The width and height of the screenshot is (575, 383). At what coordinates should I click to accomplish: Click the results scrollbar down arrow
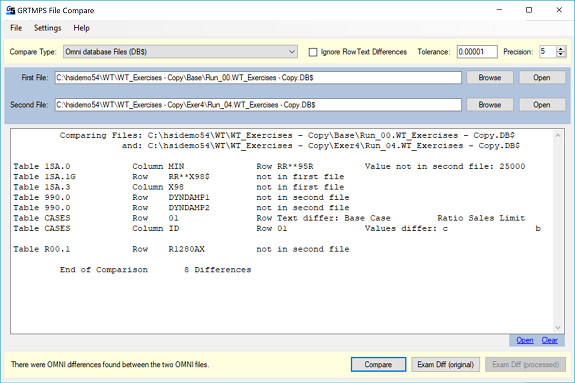tap(558, 328)
